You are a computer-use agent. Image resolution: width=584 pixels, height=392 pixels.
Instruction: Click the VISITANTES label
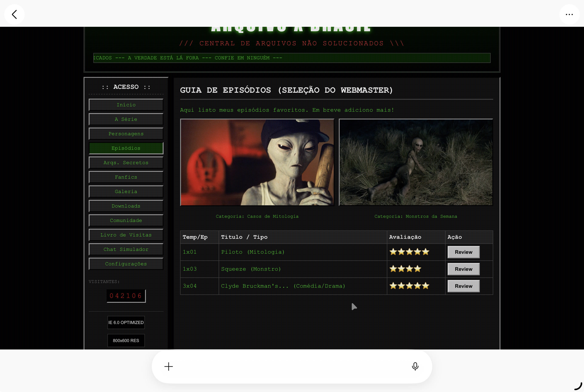click(104, 282)
